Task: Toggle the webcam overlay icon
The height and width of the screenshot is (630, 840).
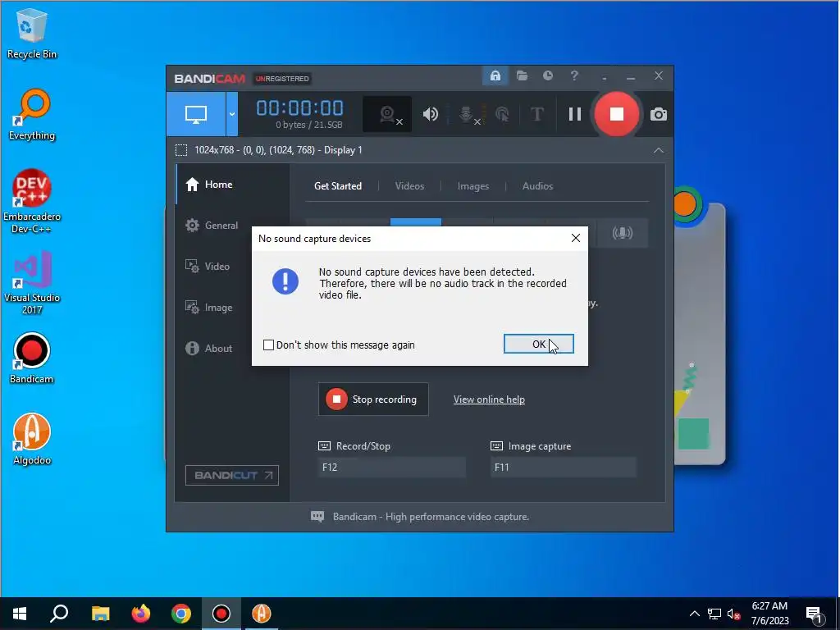Action: click(x=387, y=114)
